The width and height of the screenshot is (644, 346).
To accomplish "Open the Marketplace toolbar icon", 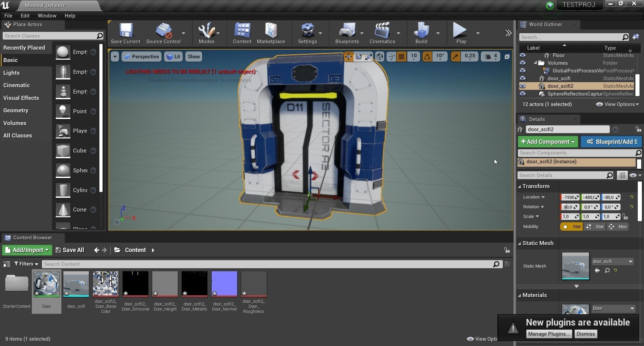I will 271,33.
